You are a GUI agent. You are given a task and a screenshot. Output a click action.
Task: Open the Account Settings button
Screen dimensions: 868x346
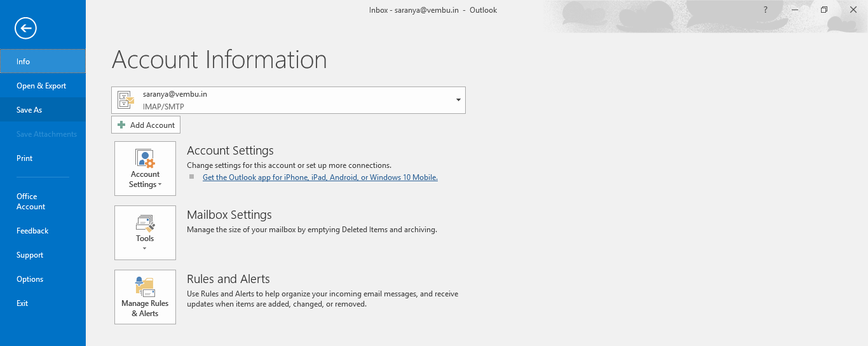tap(145, 169)
